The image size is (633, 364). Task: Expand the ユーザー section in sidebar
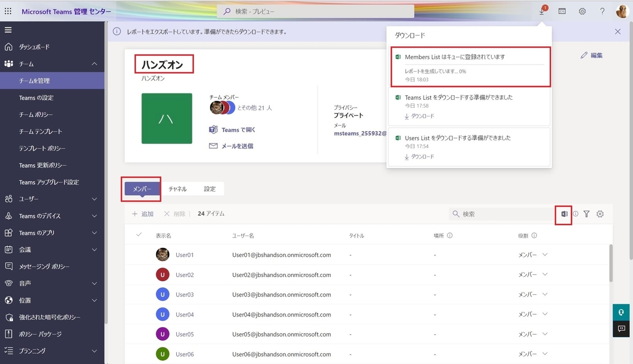pos(94,199)
